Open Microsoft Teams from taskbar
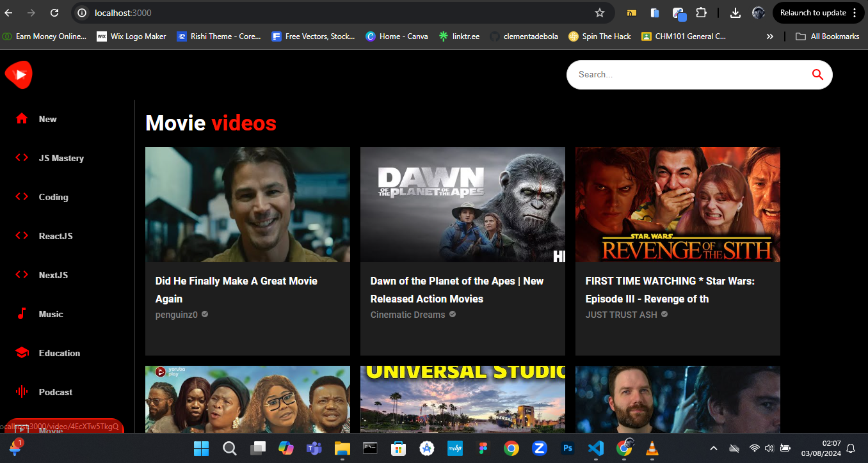The image size is (868, 463). tap(314, 448)
